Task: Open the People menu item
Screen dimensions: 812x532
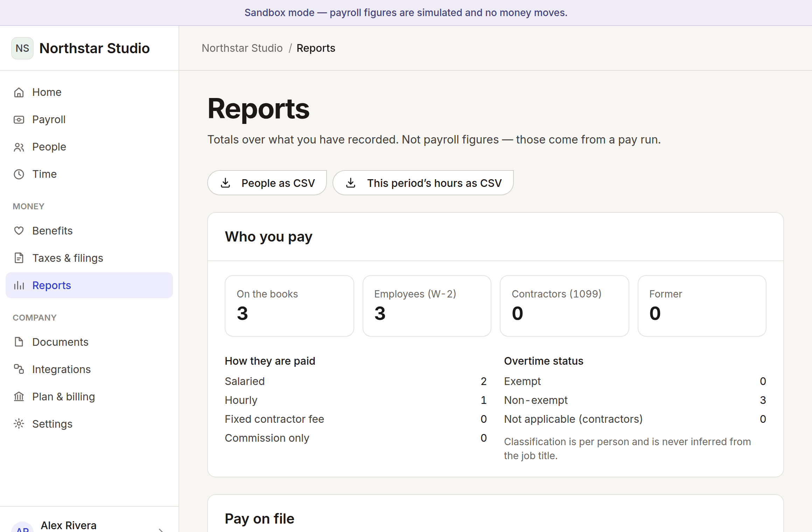Action: point(89,147)
